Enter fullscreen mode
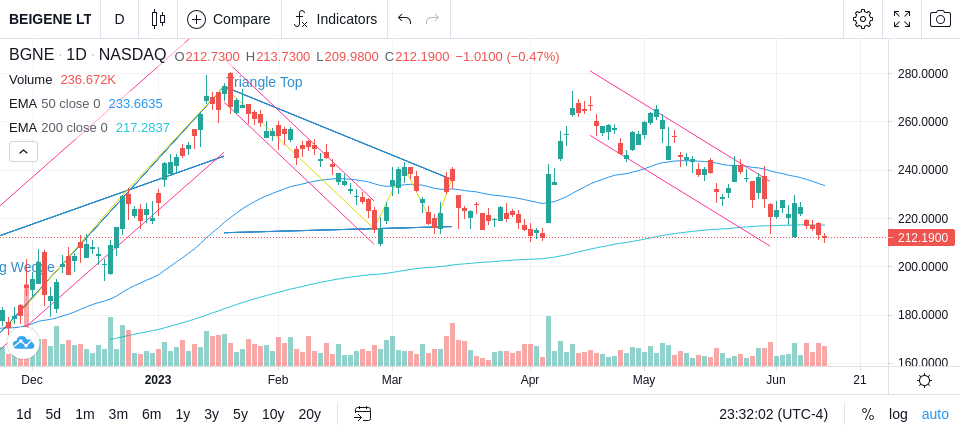Screen dimensions: 960x433 (902, 19)
